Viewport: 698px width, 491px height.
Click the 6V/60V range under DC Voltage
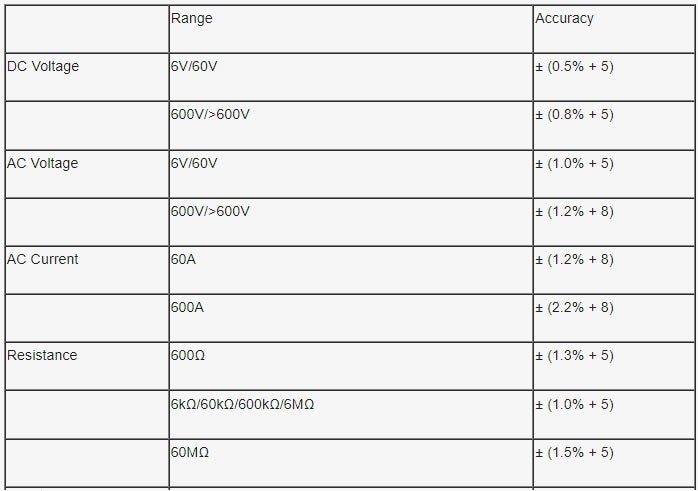point(194,66)
